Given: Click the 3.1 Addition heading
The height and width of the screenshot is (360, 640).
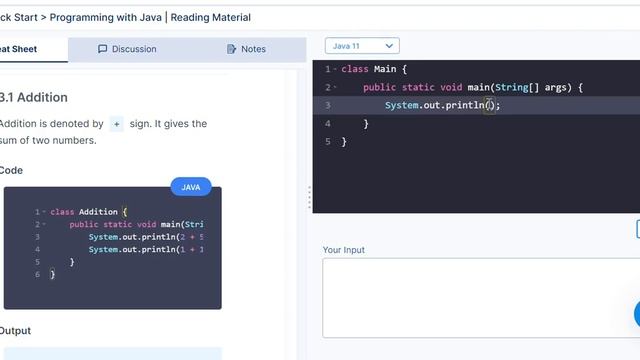Looking at the screenshot, I should [x=33, y=98].
